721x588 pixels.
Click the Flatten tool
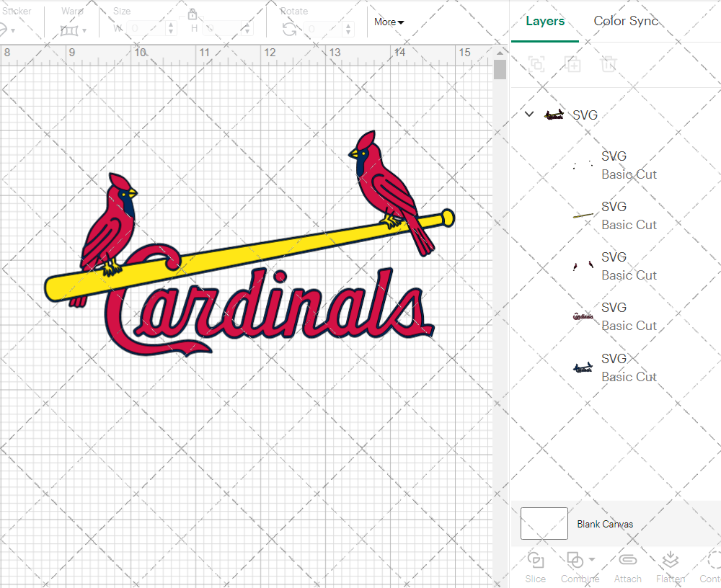point(671,567)
